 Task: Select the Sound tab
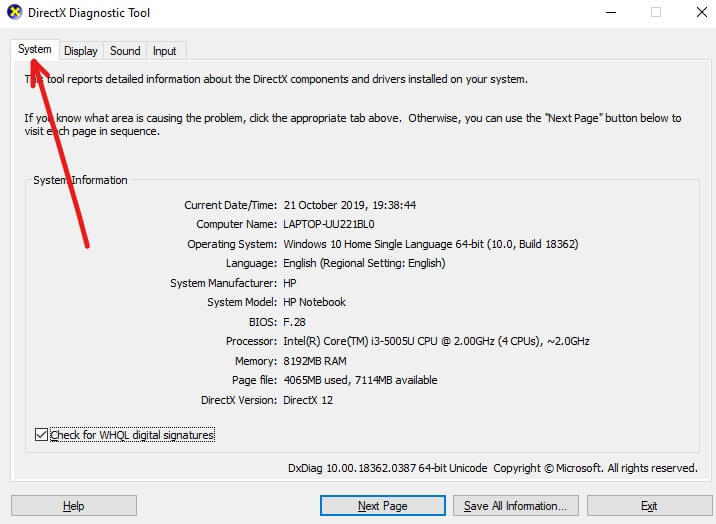click(125, 51)
